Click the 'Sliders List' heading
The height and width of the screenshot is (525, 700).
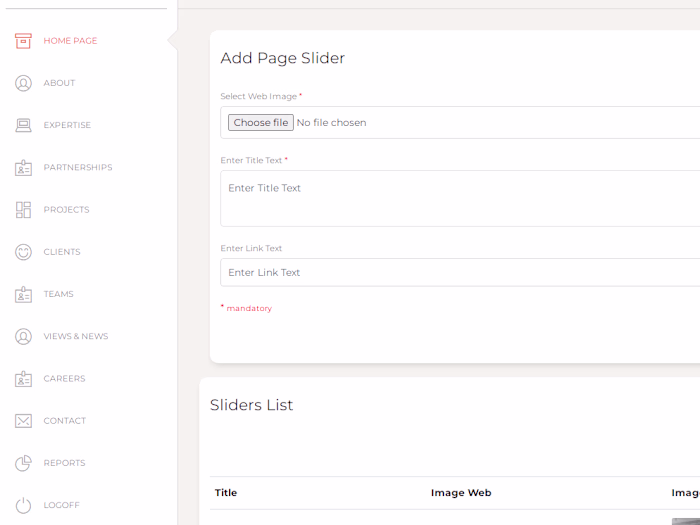point(251,405)
